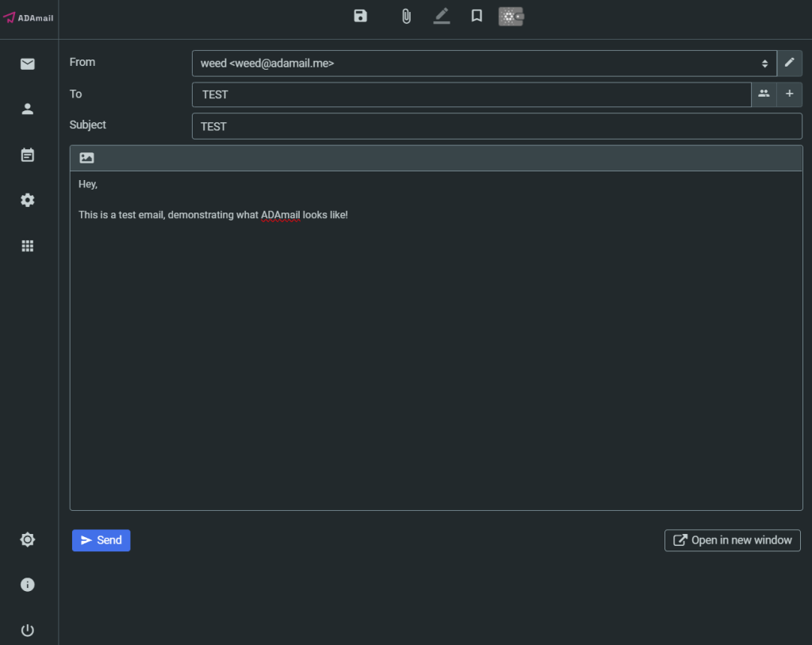Viewport: 812px width, 645px height.
Task: Open the signature pen icon in the toolbar
Action: [x=442, y=16]
